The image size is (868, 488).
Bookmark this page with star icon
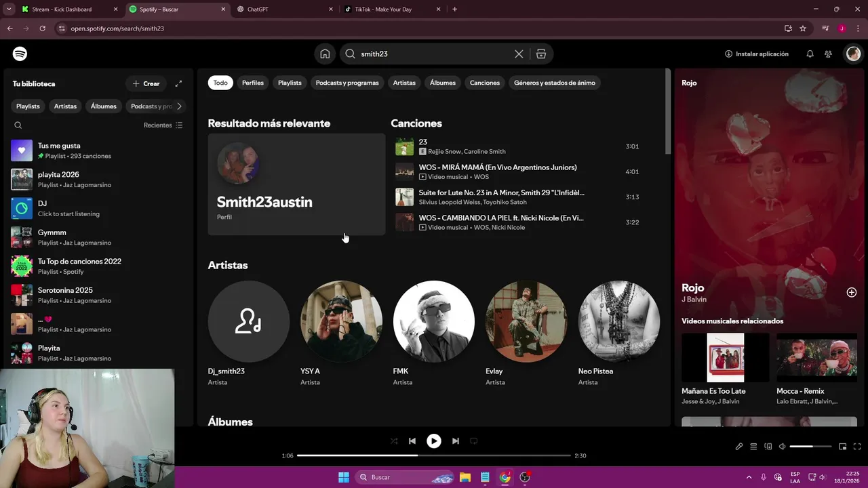(803, 28)
